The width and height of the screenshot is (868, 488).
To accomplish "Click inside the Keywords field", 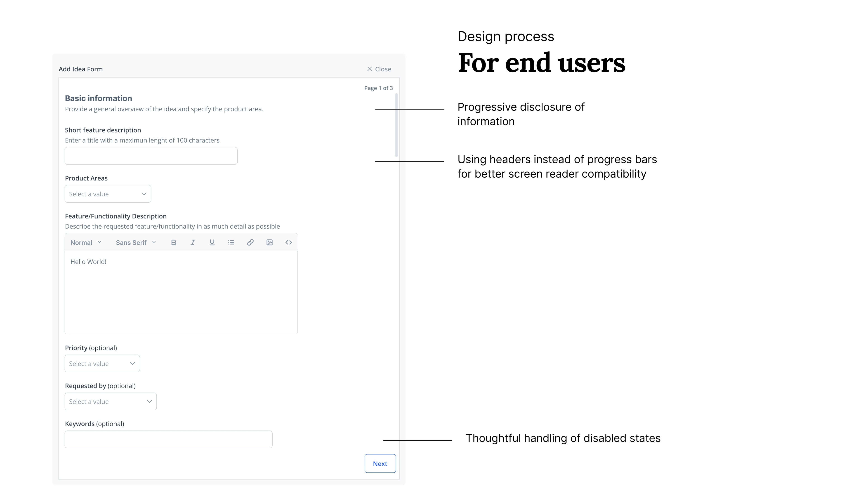I will (x=168, y=439).
